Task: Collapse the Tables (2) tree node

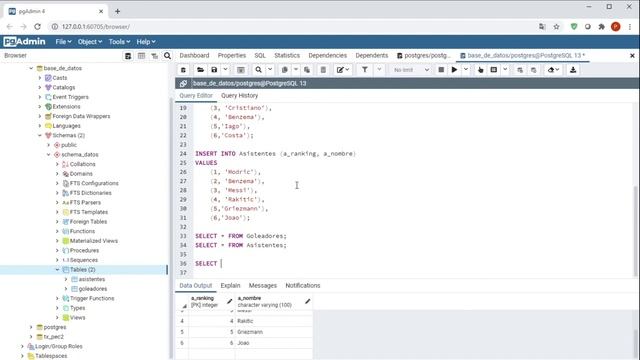Action: [x=57, y=269]
